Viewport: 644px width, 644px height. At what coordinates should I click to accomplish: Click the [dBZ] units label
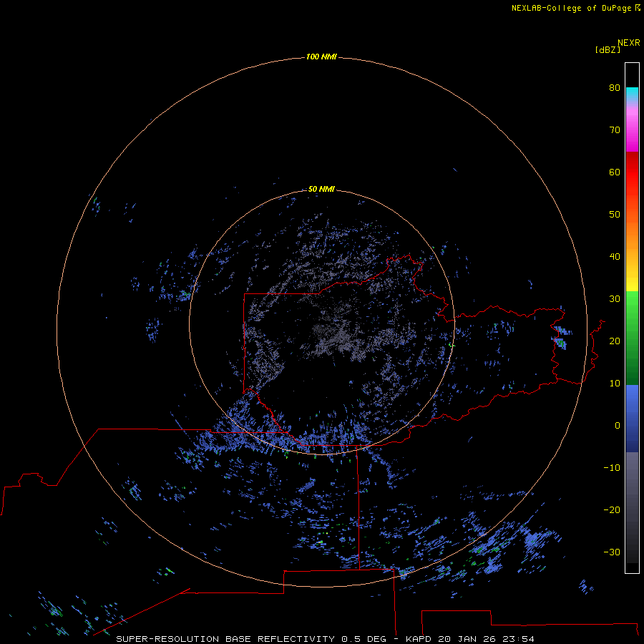608,50
